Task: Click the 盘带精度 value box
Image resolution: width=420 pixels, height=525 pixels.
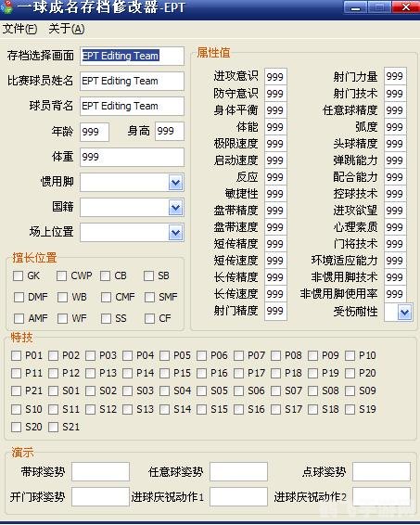Action: point(275,211)
